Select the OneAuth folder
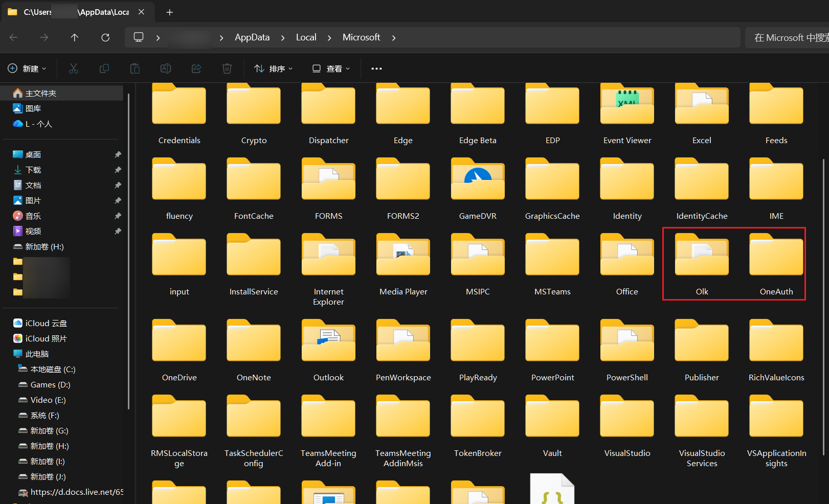Viewport: 829px width, 504px height. tap(776, 265)
